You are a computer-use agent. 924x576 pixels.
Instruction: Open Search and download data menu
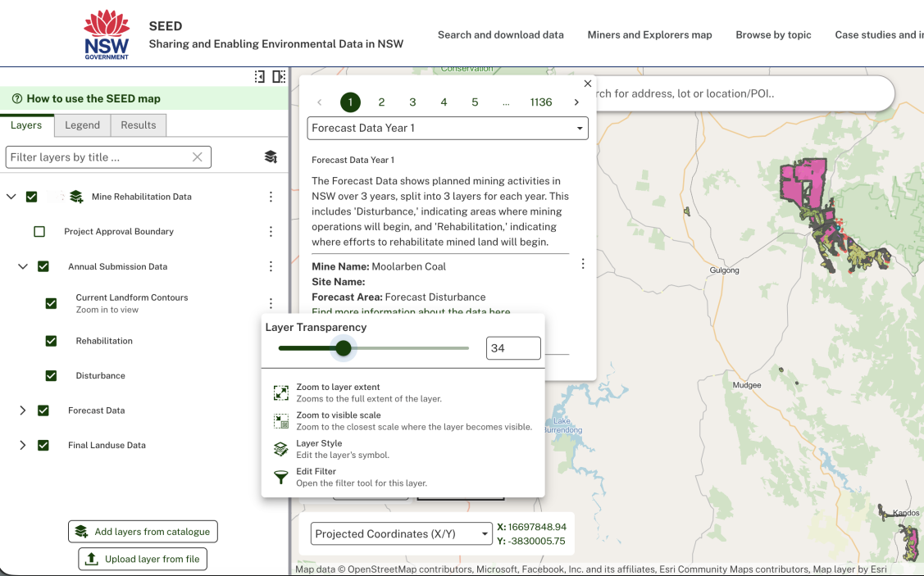pyautogui.click(x=501, y=34)
